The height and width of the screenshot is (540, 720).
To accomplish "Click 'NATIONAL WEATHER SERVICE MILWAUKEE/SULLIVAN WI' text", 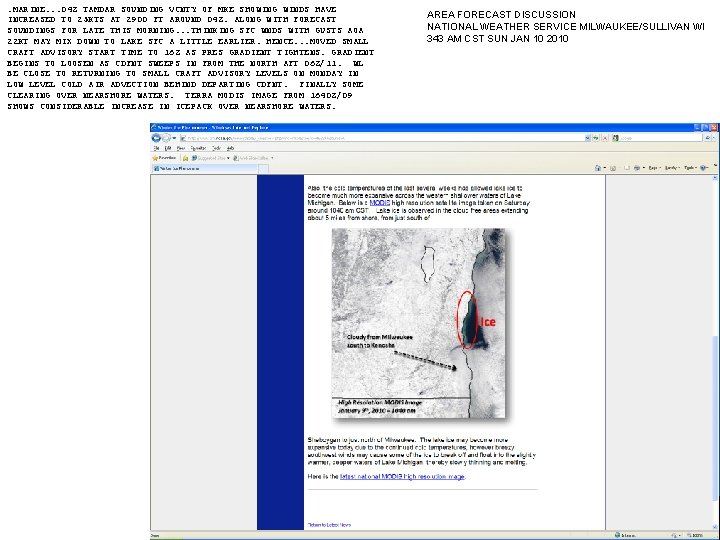I will (x=566, y=27).
